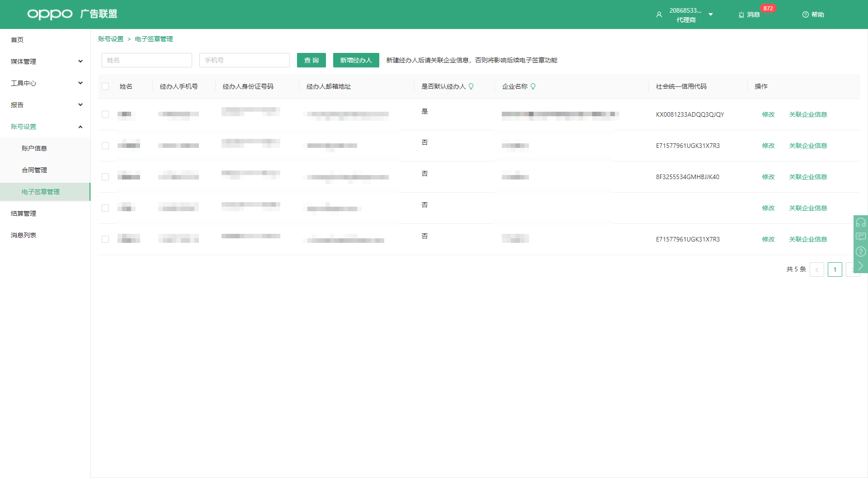Click the 新增经办人 button
Image resolution: width=868 pixels, height=478 pixels.
(356, 60)
